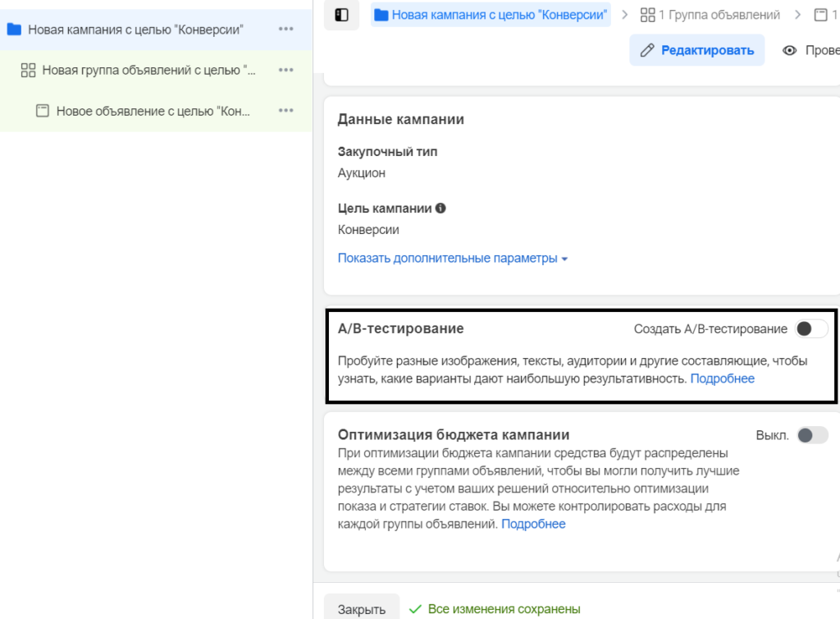This screenshot has height=619, width=840.
Task: Click the ad group grid icon in sidebar
Action: 28,71
